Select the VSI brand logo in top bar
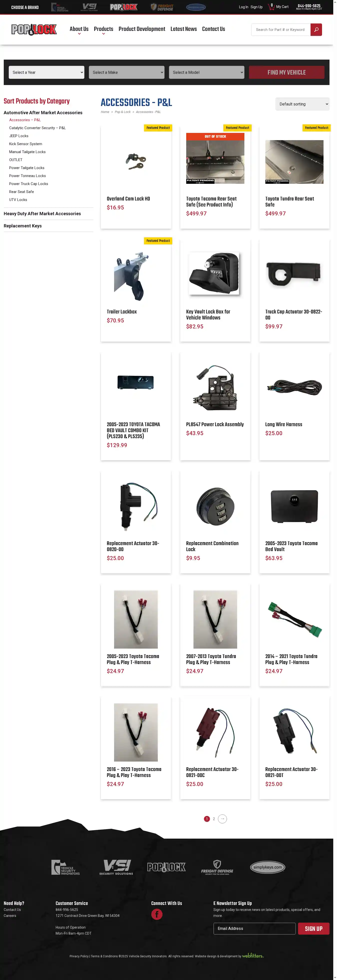The width and height of the screenshot is (337, 980). click(x=89, y=7)
